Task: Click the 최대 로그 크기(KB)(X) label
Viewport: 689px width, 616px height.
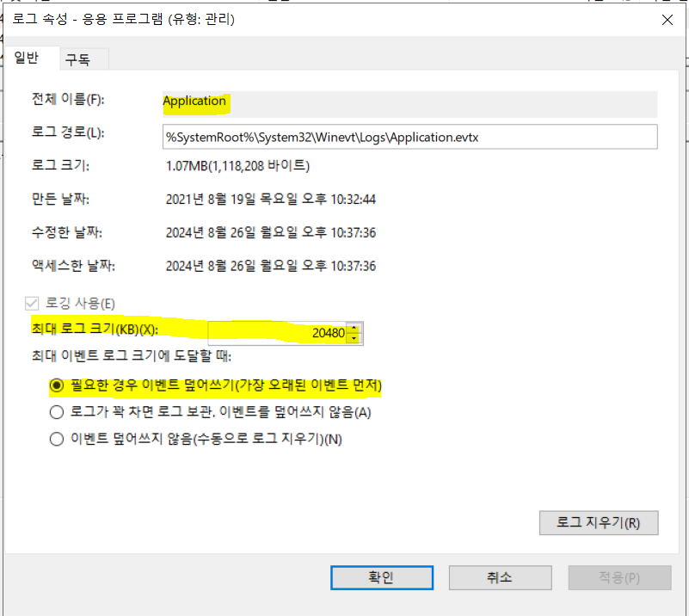Action: point(95,329)
